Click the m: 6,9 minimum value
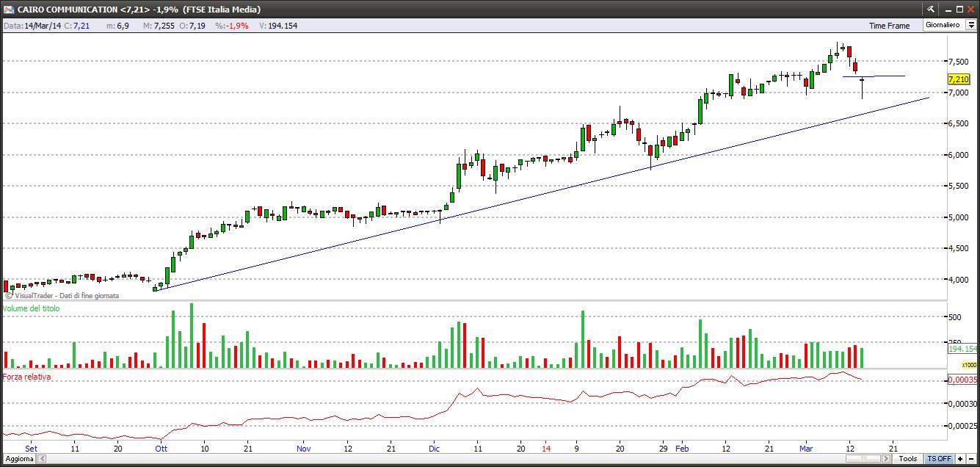Screen dimensions: 980x467 click(117, 26)
